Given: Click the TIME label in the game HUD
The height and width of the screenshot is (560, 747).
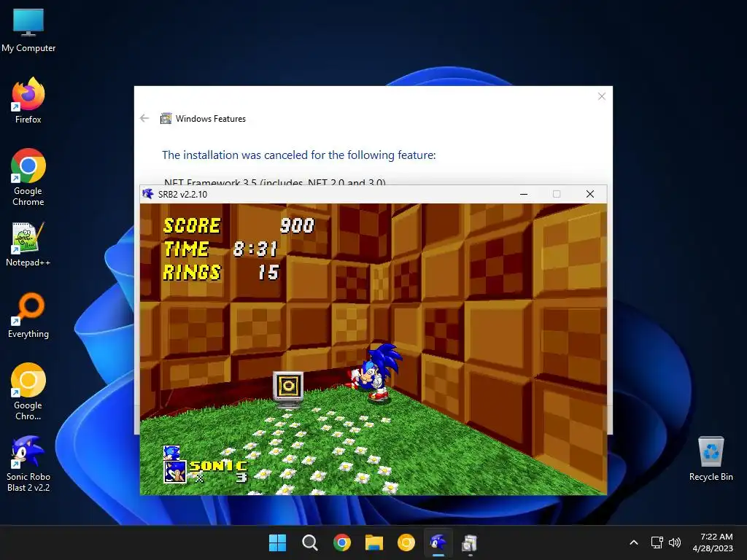Looking at the screenshot, I should (x=186, y=249).
